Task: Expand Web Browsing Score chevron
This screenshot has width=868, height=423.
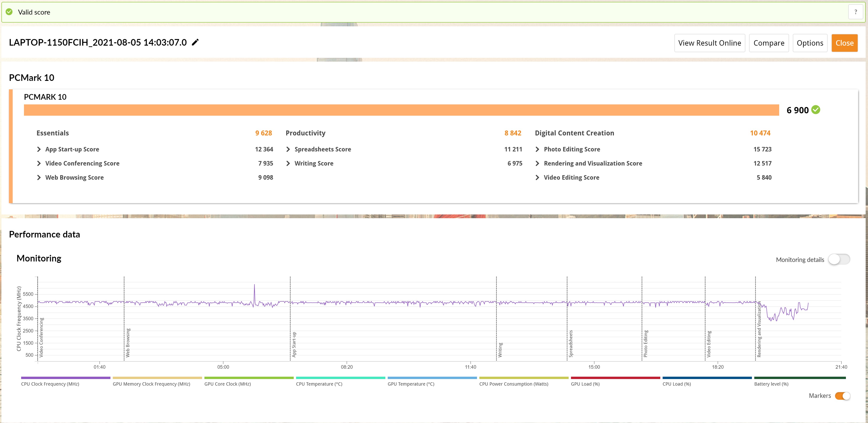Action: click(x=39, y=178)
